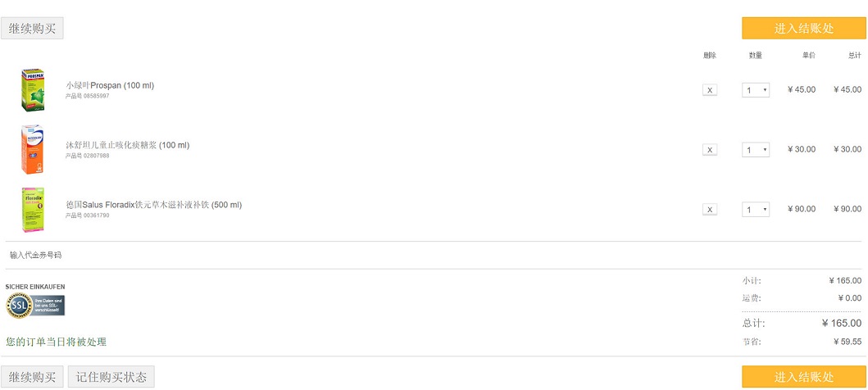Click bottom 进入结账处 checkout button

[x=804, y=377]
